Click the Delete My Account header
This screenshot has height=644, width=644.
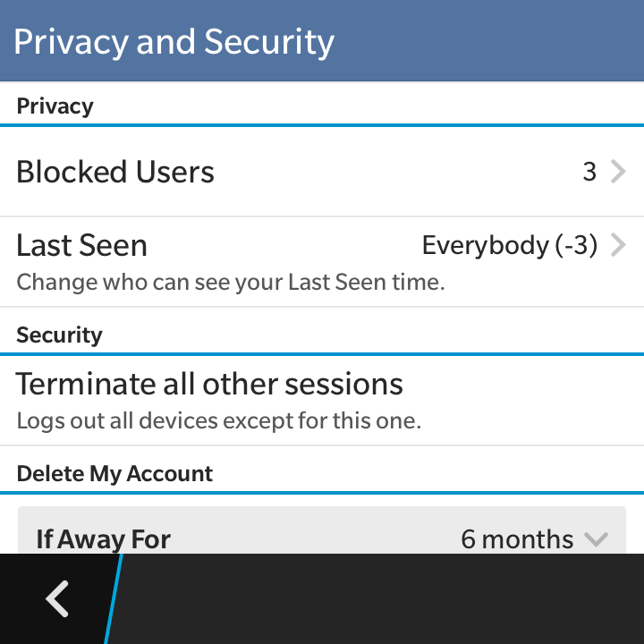click(115, 474)
